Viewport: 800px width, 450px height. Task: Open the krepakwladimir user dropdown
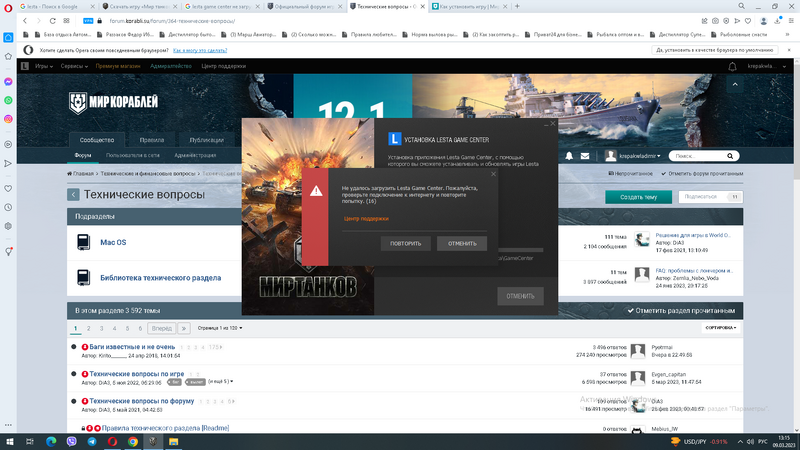(x=633, y=156)
